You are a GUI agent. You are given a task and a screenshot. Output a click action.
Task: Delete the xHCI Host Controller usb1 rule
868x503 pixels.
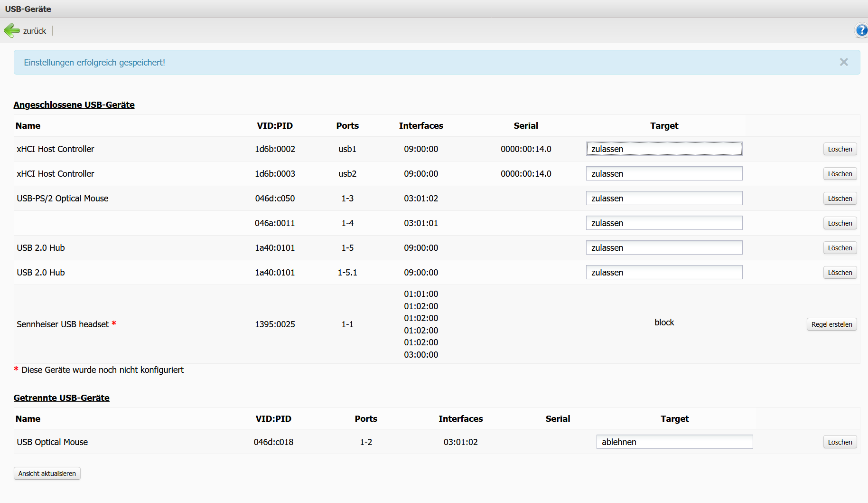coord(840,149)
